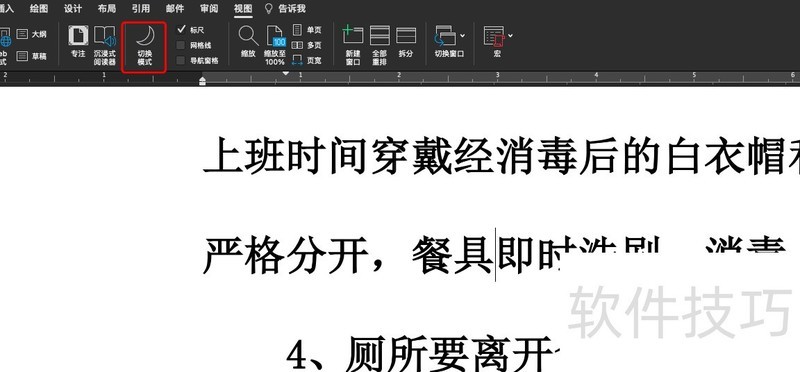The image size is (800, 372).
Task: Click the first-line indent ruler marker
Action: (x=286, y=73)
